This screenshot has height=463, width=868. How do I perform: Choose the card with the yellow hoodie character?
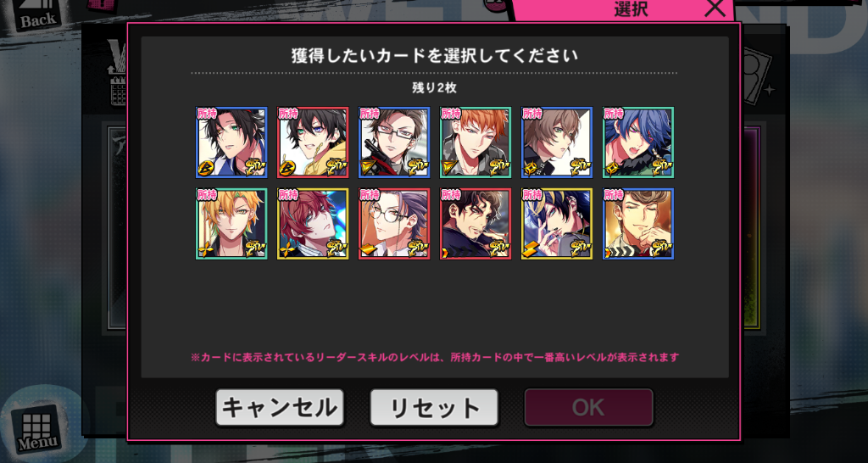click(x=313, y=142)
